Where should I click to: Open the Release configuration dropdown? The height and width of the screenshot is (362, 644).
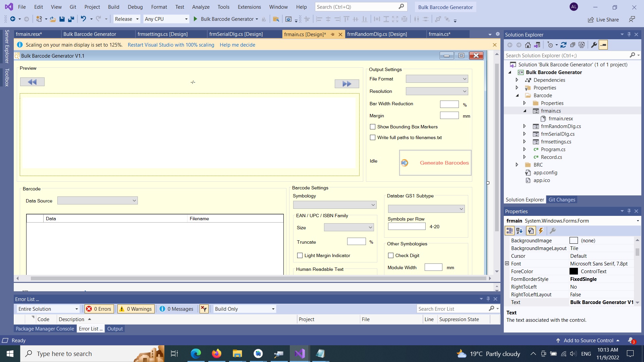(126, 19)
